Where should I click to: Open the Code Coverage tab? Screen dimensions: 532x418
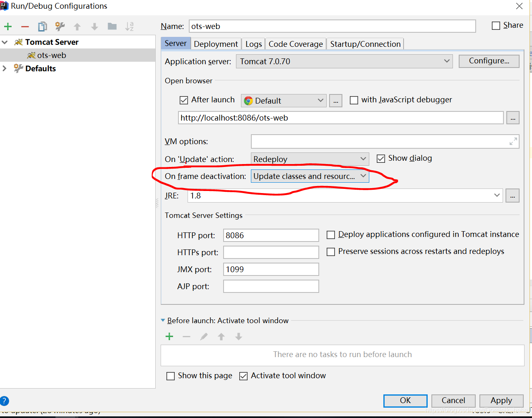pos(296,44)
